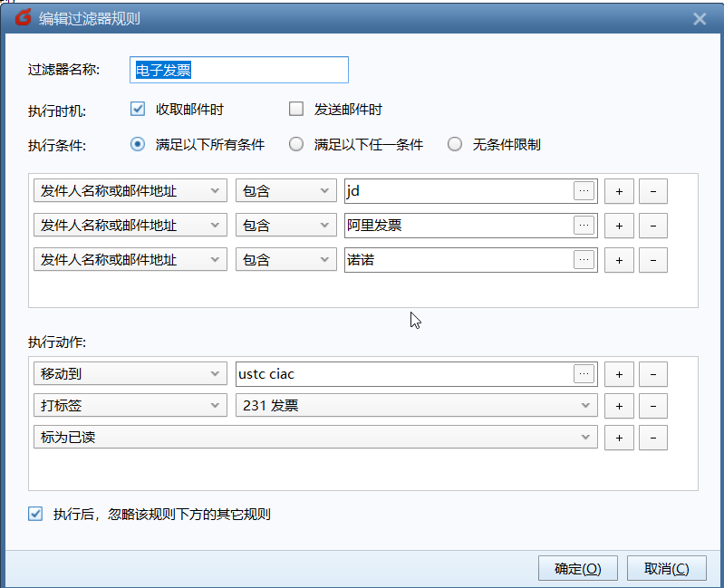Toggle the 收取邮件时 checkbox
Image resolution: width=724 pixels, height=588 pixels.
click(x=139, y=110)
